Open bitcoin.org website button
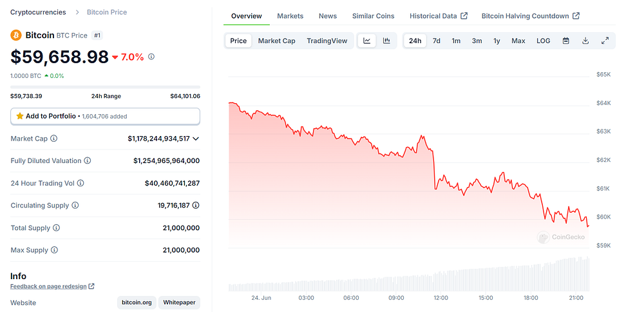The image size is (644, 312). tap(137, 303)
